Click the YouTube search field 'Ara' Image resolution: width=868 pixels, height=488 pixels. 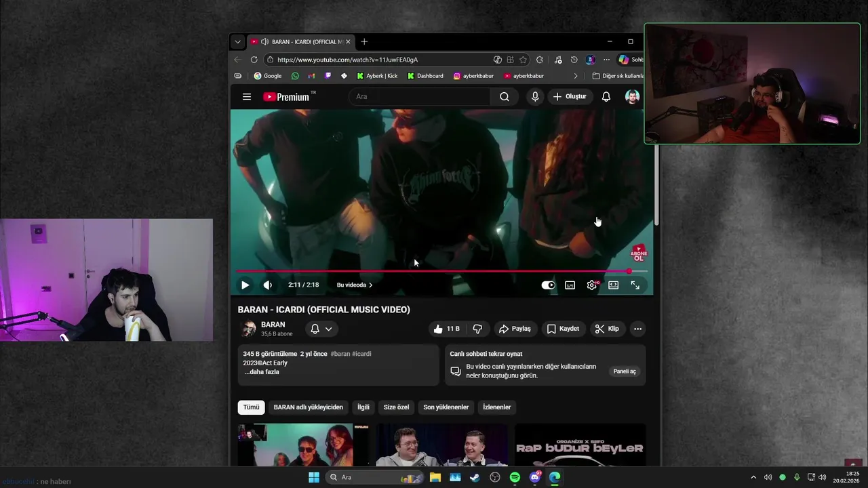click(419, 97)
